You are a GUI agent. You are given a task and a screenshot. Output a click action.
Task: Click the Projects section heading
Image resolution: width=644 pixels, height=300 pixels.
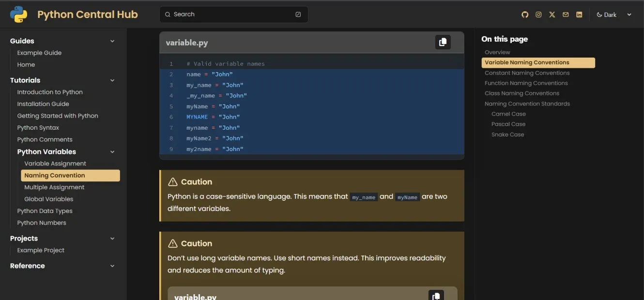click(24, 239)
